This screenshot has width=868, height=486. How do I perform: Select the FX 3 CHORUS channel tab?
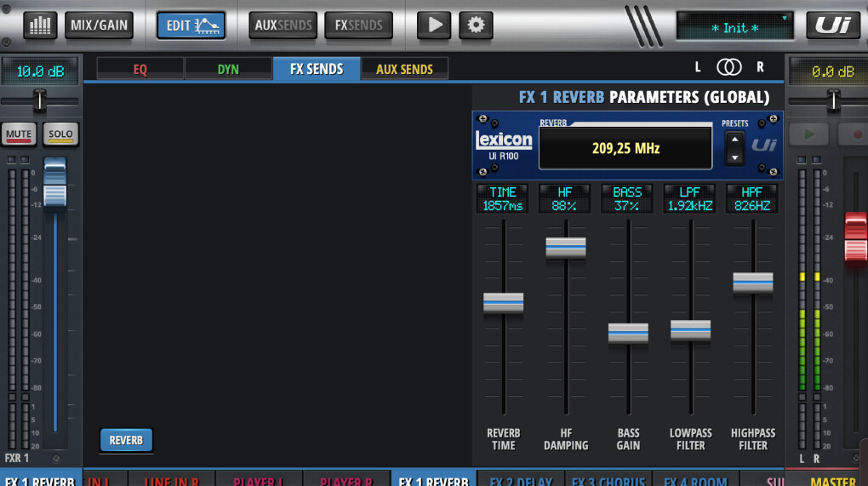608,479
